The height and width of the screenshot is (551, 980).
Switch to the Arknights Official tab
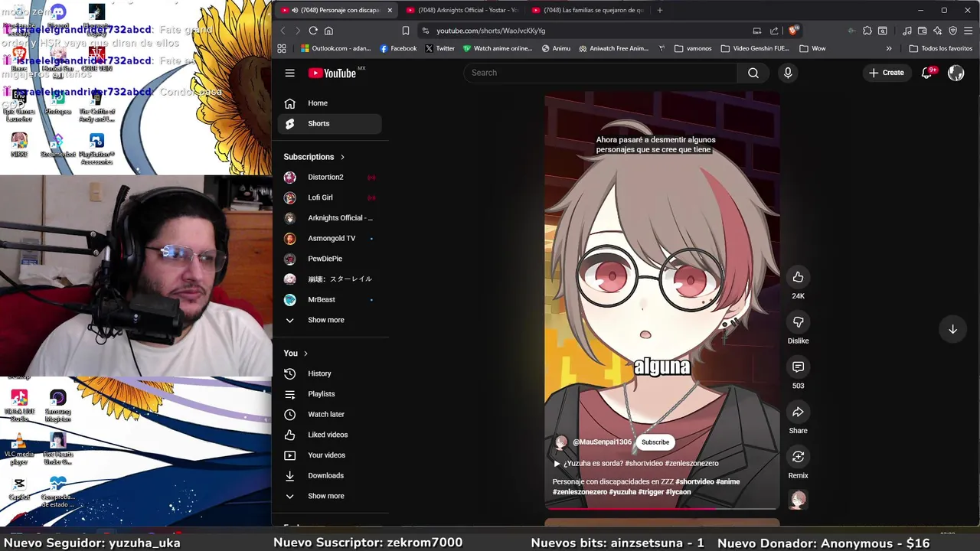point(462,10)
